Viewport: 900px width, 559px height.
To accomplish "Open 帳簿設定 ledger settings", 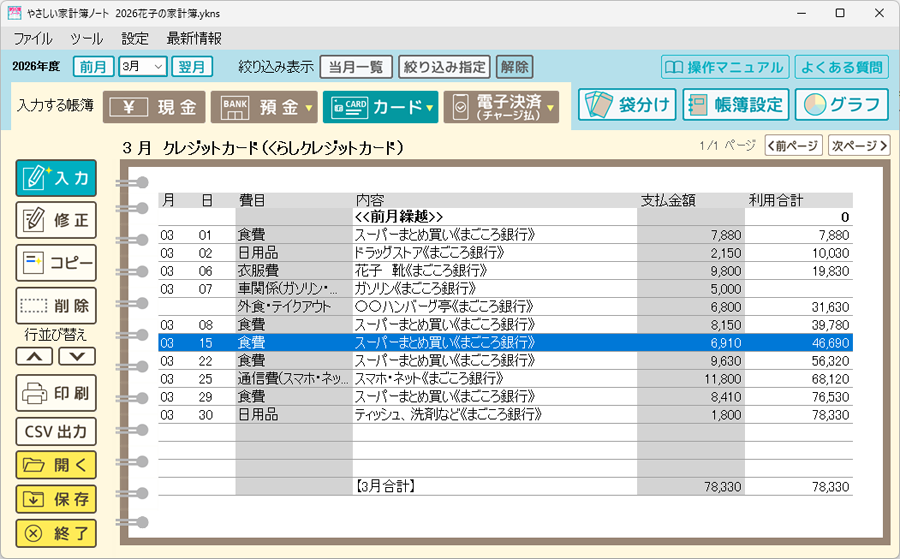I will coord(737,105).
